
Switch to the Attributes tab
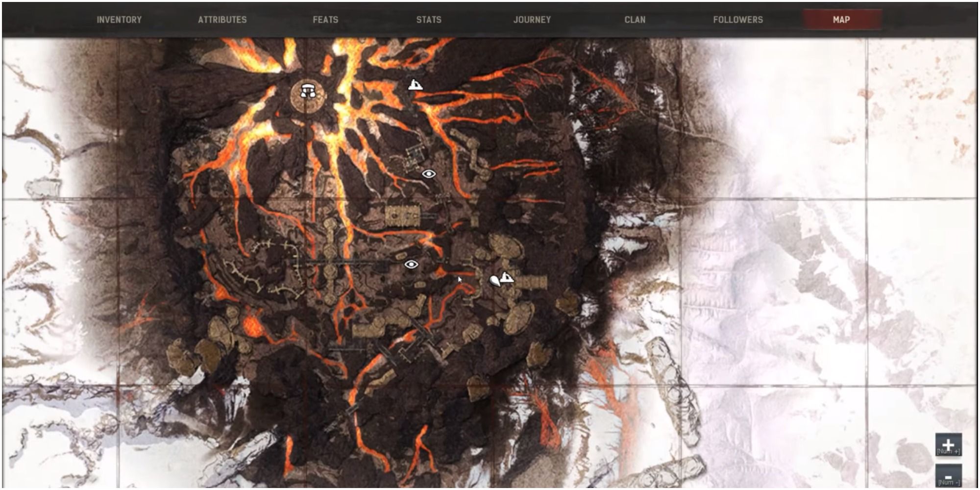coord(222,20)
